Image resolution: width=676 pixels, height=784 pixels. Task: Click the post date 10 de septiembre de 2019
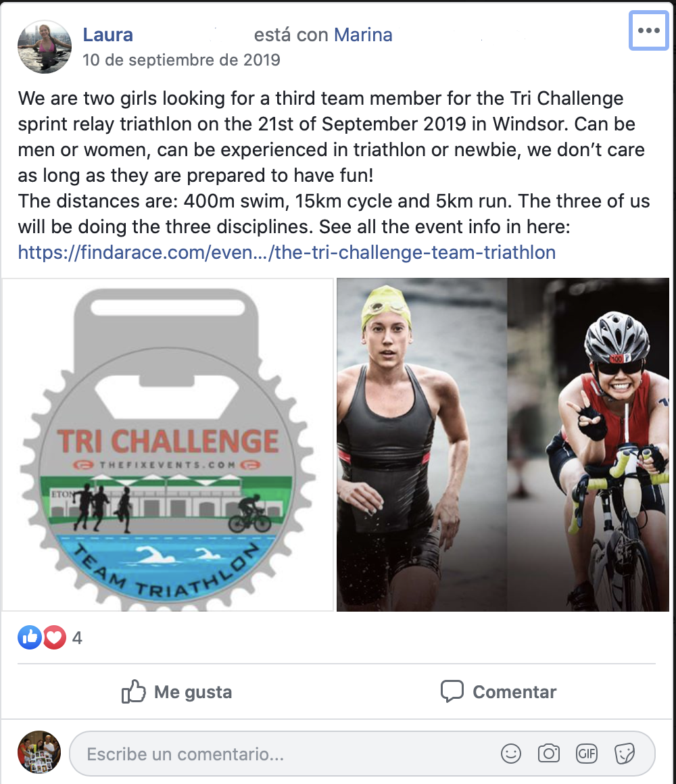(x=181, y=60)
